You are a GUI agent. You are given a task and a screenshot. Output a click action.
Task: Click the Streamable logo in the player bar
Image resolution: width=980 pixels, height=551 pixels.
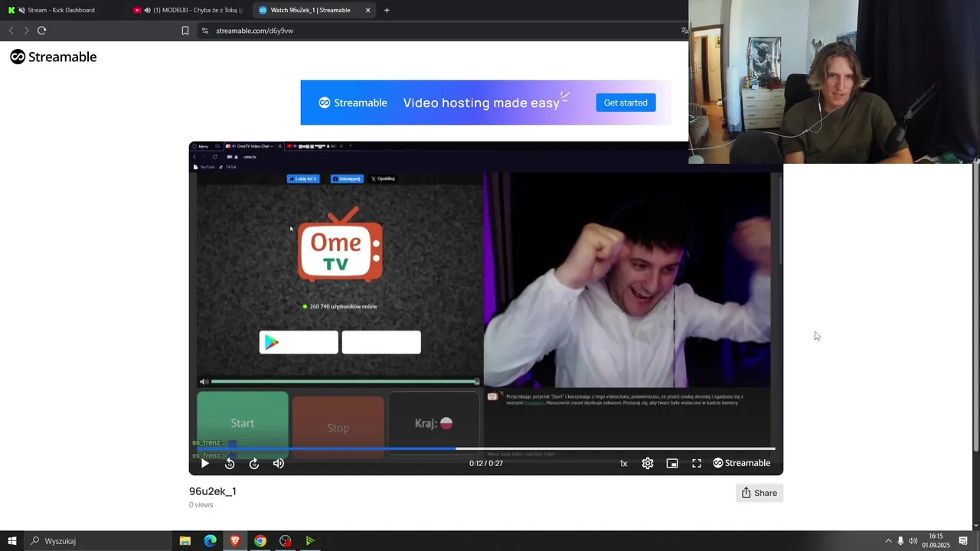pos(742,463)
